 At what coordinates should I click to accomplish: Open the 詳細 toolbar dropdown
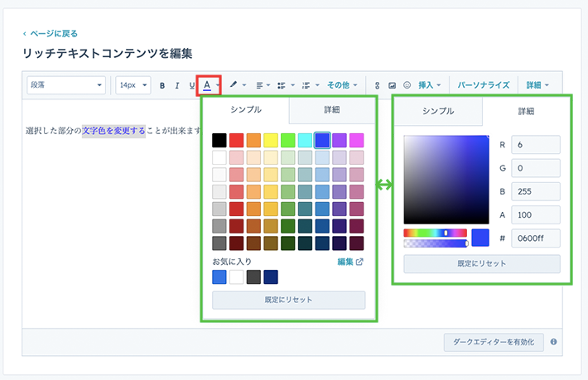point(537,85)
